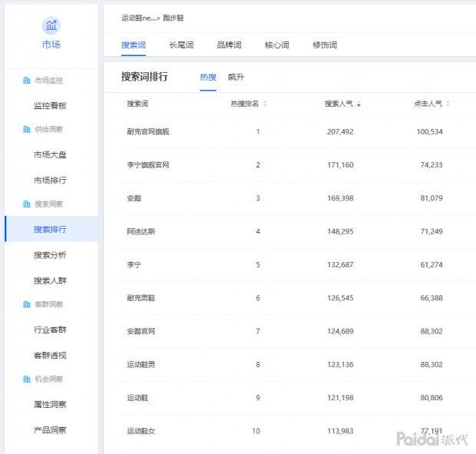Click the 搜索洞察 section icon

(x=27, y=204)
